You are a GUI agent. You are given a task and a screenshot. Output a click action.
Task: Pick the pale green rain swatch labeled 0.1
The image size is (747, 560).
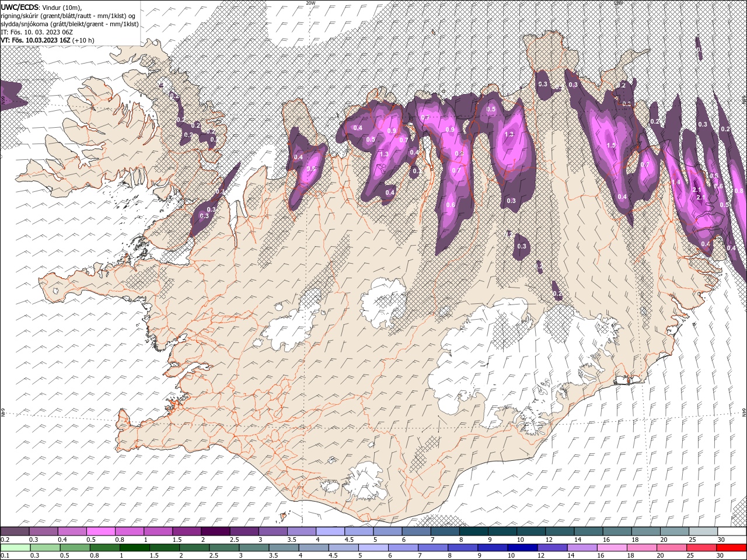pos(15,548)
